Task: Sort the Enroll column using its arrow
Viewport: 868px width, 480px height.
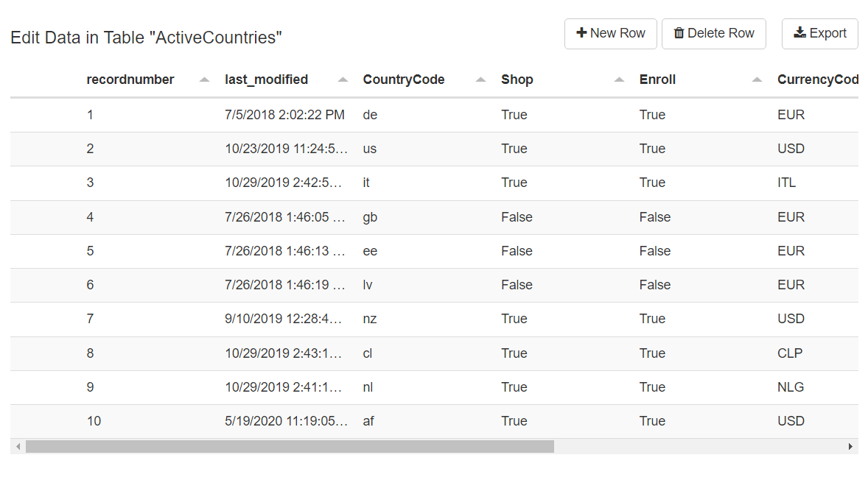Action: point(757,80)
